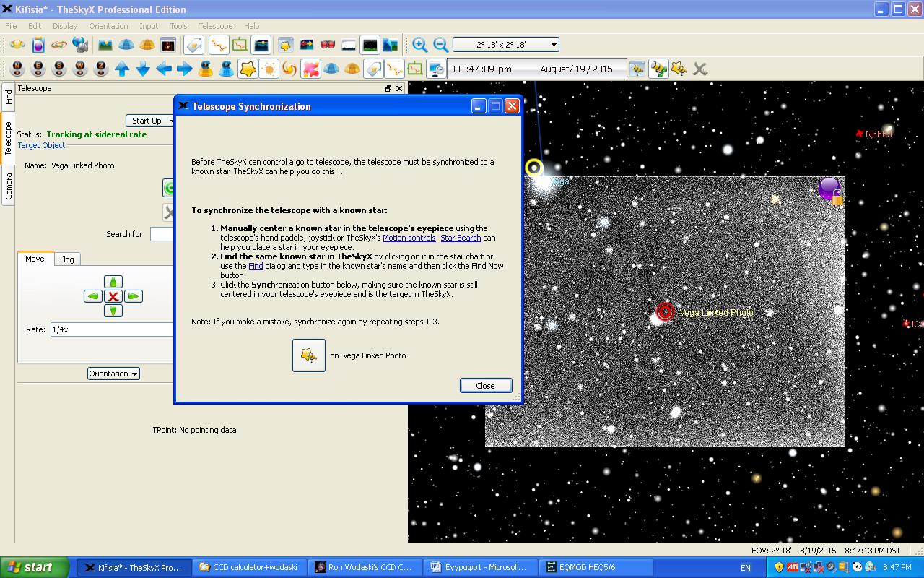924x578 pixels.
Task: Select the Move tab
Action: tap(35, 258)
